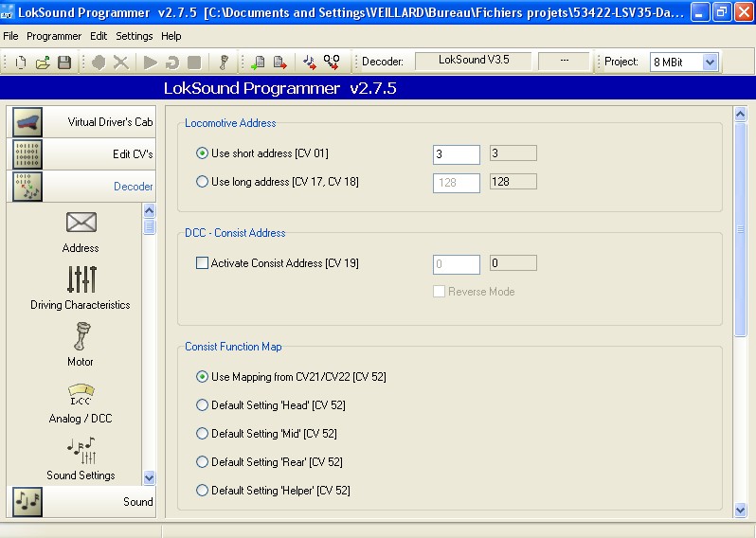Open the Settings menu
756x538 pixels.
[x=134, y=36]
